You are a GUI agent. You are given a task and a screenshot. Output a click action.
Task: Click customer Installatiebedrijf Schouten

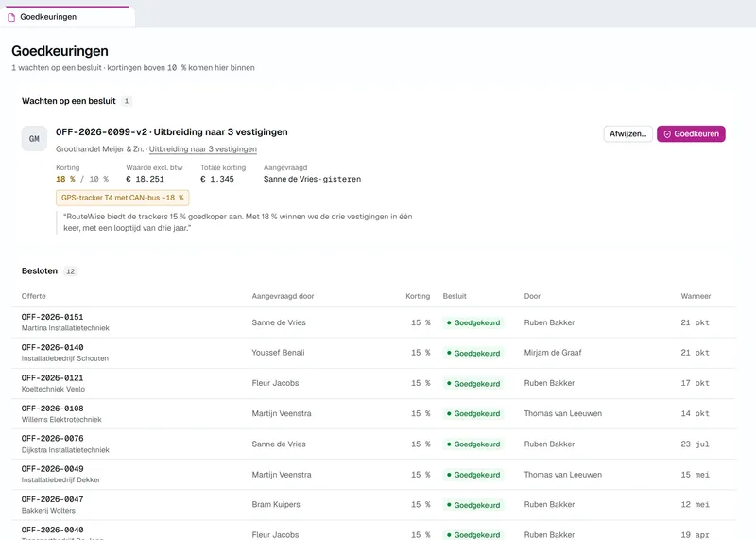[x=65, y=358]
